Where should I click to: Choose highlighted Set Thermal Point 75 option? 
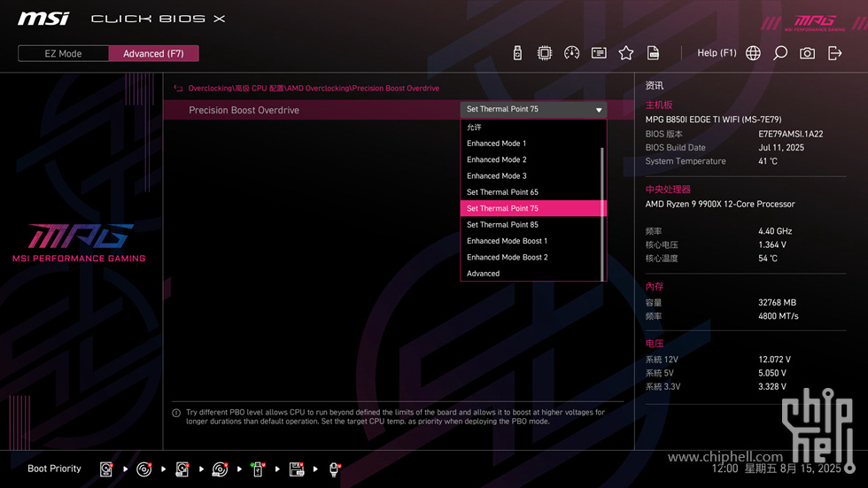[x=533, y=209]
